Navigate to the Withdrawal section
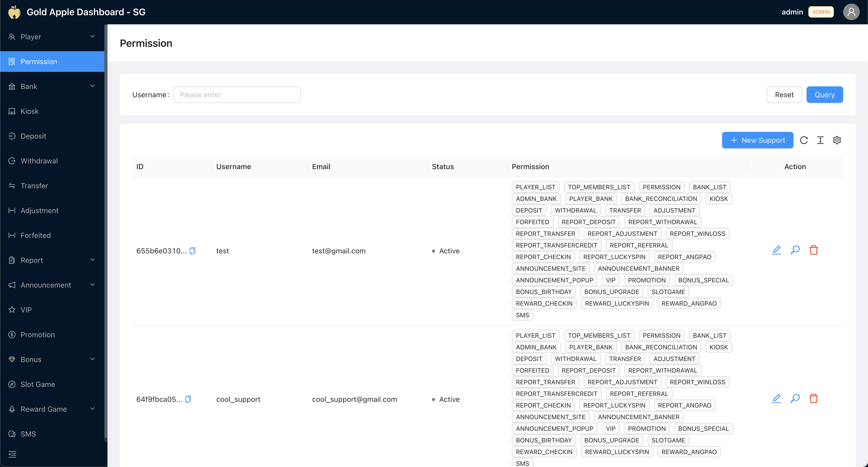 click(39, 161)
